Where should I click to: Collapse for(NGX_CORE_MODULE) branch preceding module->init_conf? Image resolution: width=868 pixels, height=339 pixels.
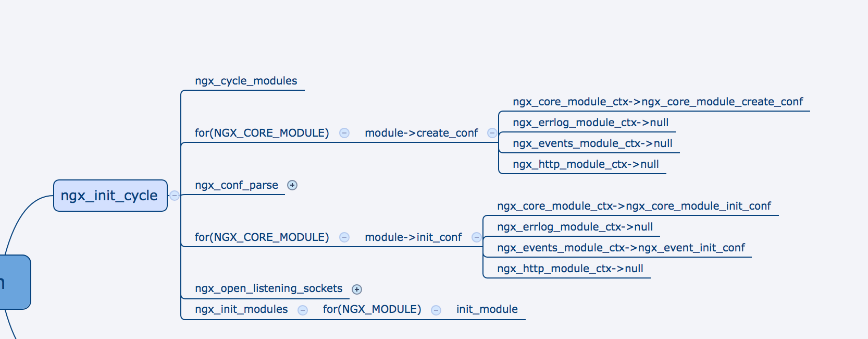click(344, 237)
